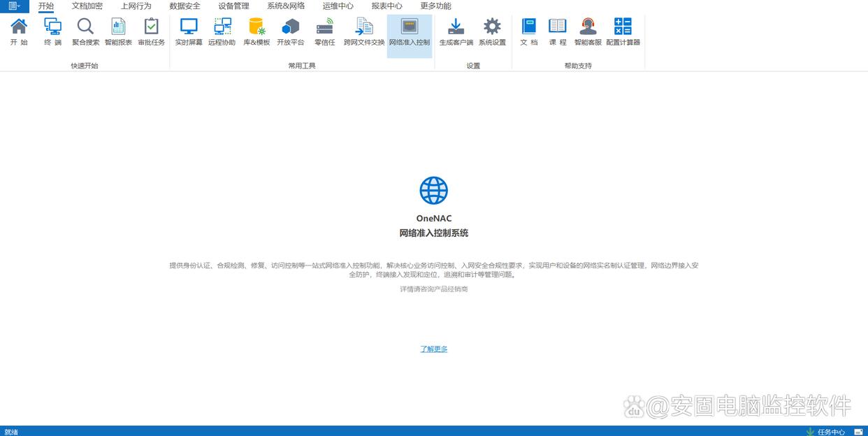Open the blue application menu dropdown
The height and width of the screenshot is (436, 868).
point(15,6)
